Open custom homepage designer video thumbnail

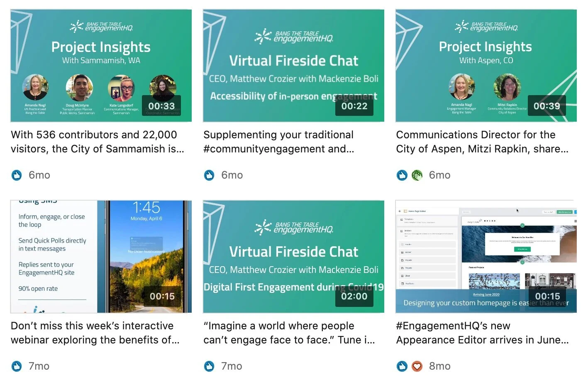coord(486,257)
